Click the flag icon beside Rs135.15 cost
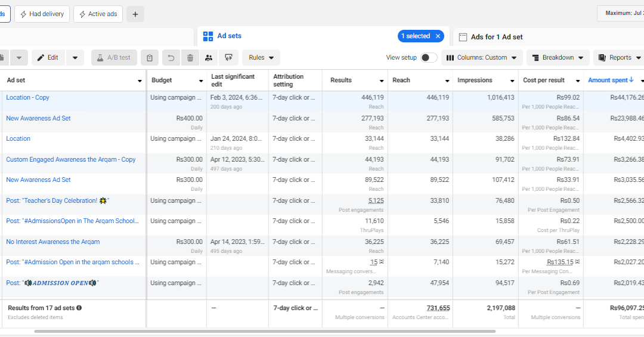 577,262
